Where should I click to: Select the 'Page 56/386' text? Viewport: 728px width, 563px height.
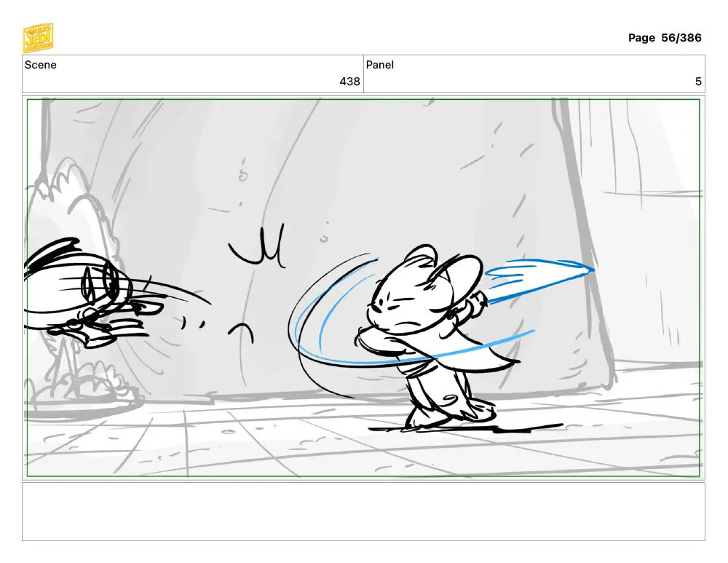click(665, 38)
